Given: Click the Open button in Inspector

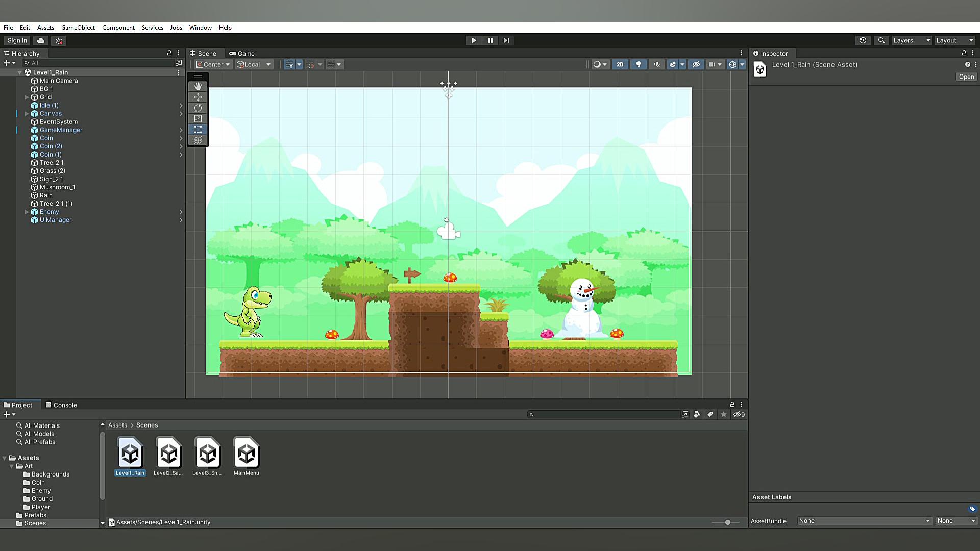Looking at the screenshot, I should [x=966, y=77].
